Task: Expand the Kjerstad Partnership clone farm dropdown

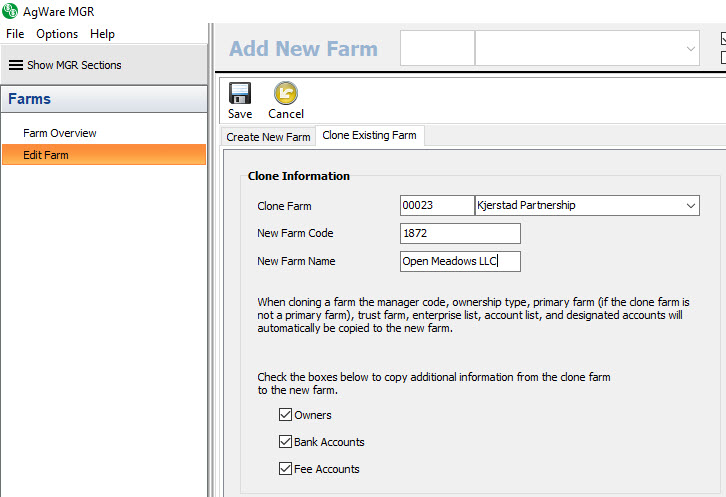Action: coord(691,206)
